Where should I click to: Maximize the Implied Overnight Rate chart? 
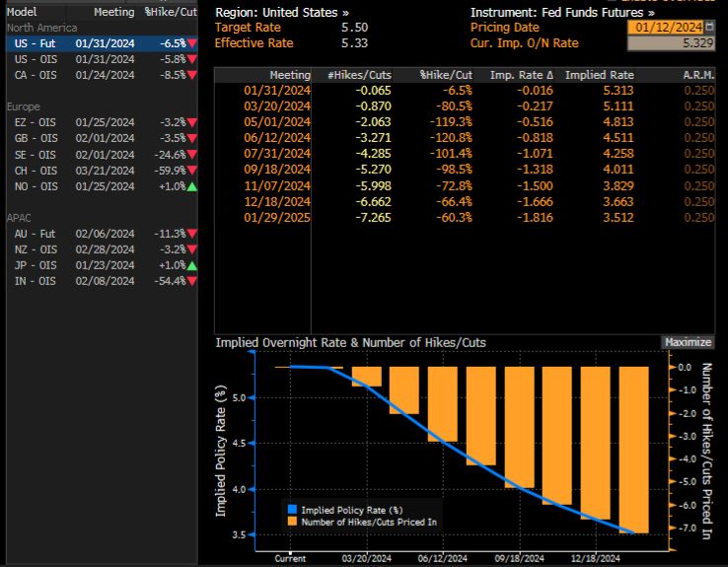pos(688,342)
